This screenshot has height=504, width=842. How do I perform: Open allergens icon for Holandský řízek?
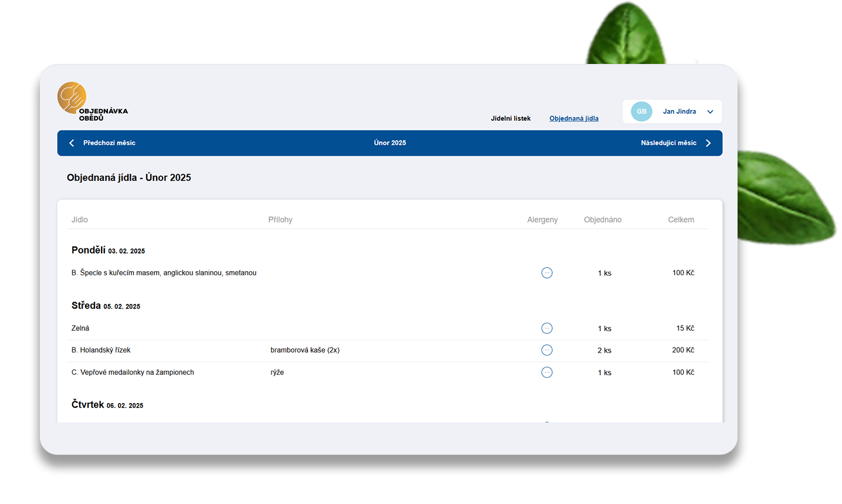[x=546, y=350]
